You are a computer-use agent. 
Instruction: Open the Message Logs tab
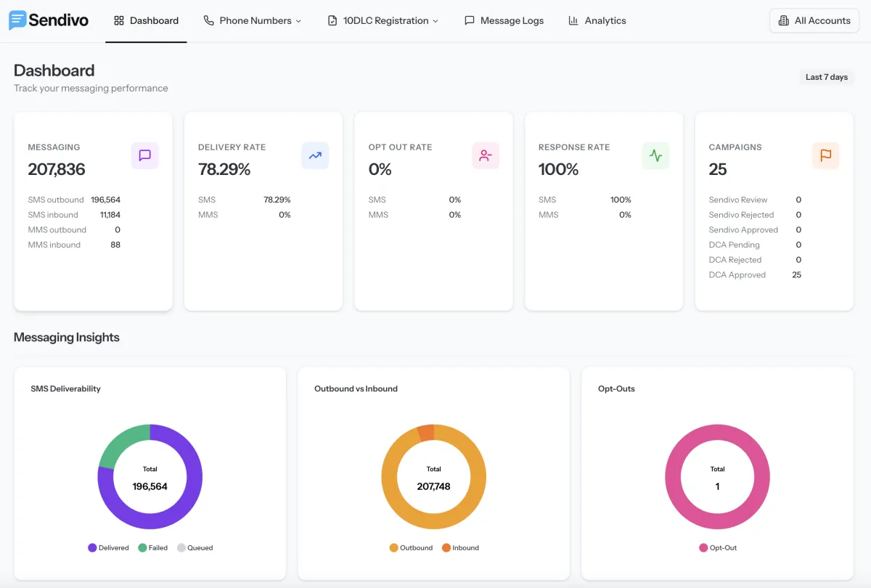pyautogui.click(x=504, y=21)
